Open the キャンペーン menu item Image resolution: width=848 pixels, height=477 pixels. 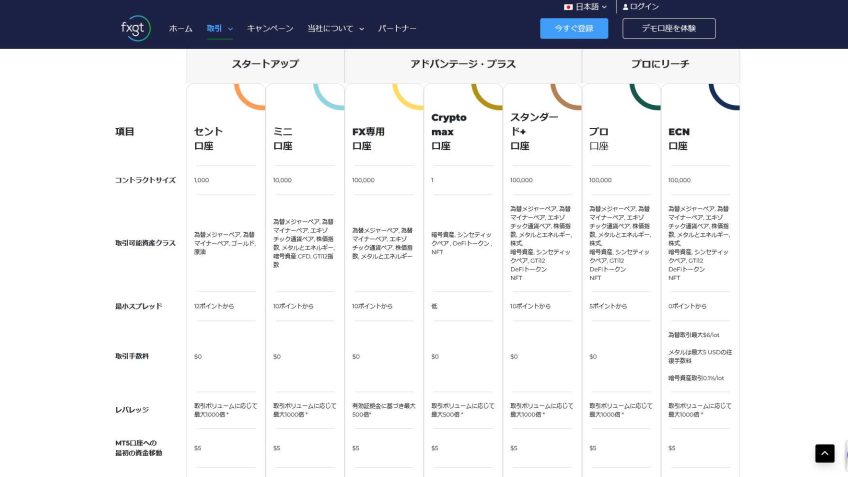pos(270,29)
